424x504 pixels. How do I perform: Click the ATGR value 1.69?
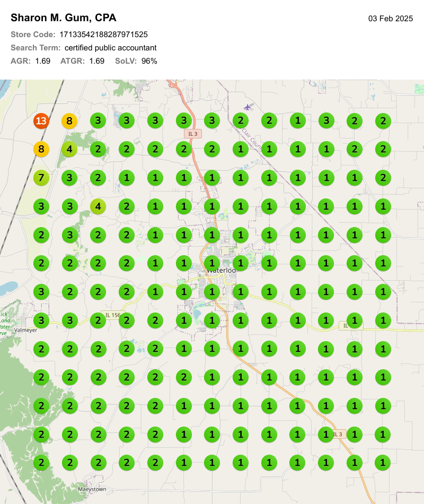pyautogui.click(x=96, y=61)
